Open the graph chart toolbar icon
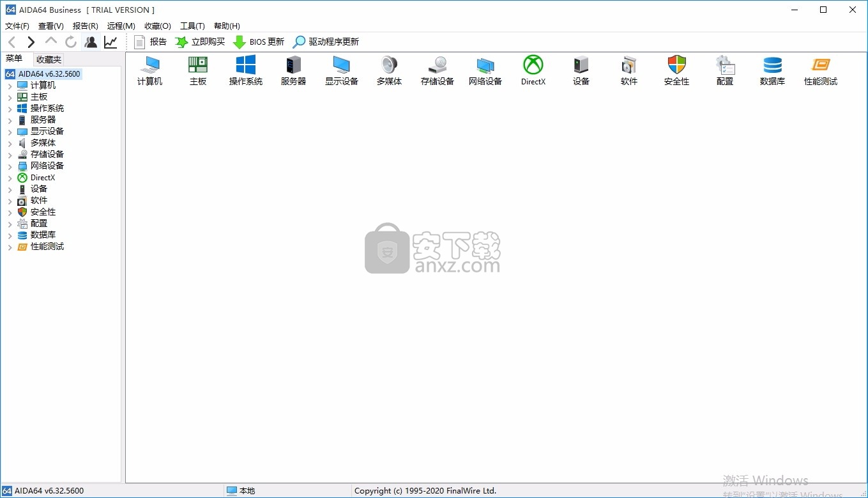 [110, 42]
